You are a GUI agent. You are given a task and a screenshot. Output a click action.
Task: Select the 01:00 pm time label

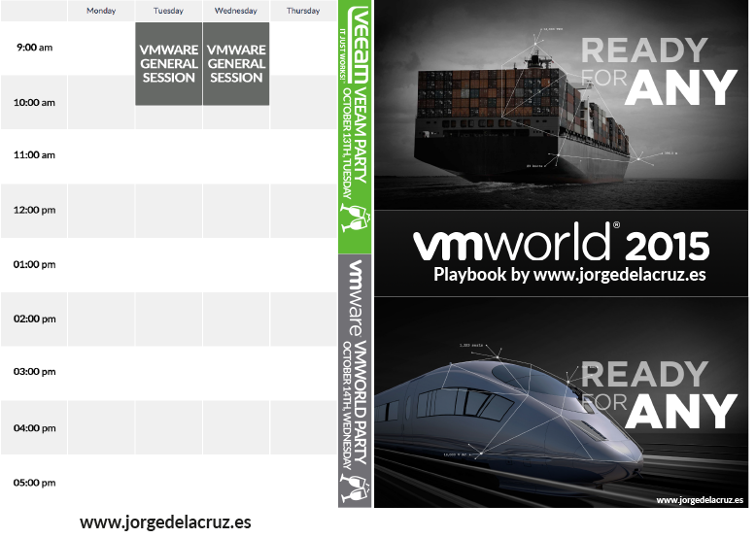(34, 264)
